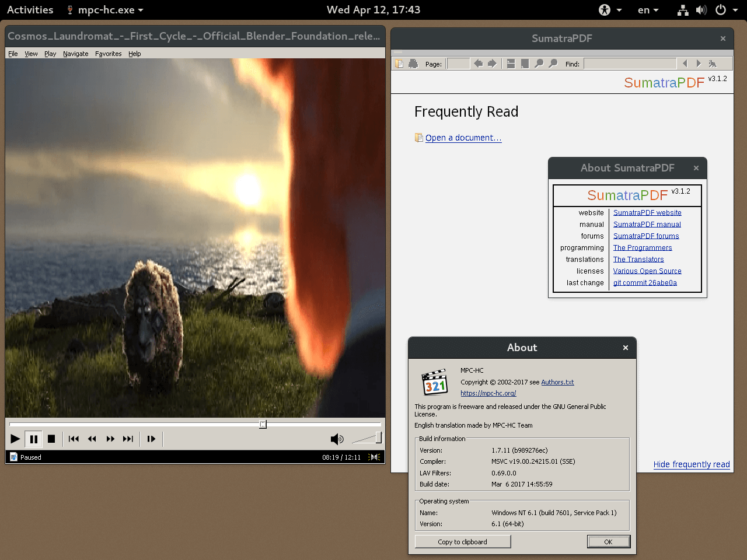Viewport: 747px width, 560px height.
Task: Click the Copy to clipboard button
Action: (x=462, y=541)
